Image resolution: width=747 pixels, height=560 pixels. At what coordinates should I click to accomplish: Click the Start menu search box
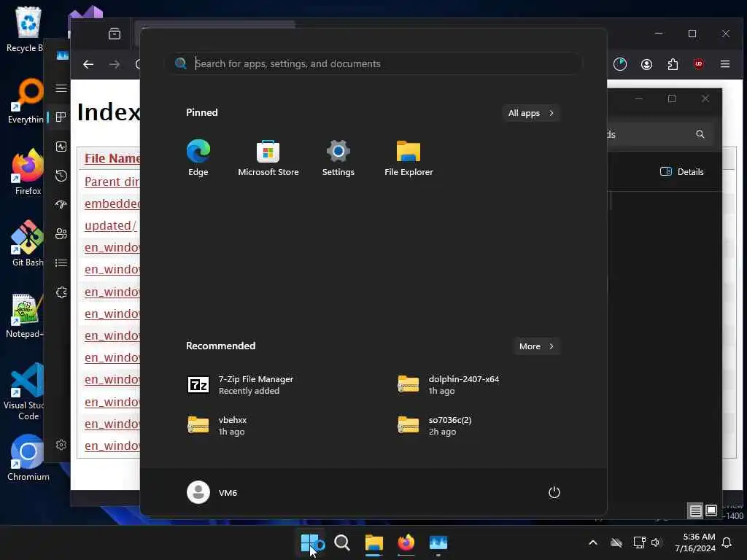(374, 64)
